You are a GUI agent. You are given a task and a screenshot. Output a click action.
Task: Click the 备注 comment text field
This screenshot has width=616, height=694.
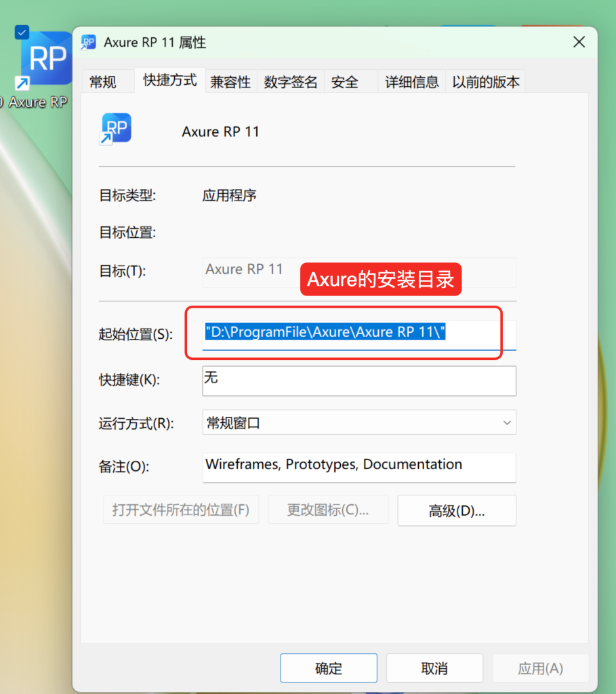(359, 467)
